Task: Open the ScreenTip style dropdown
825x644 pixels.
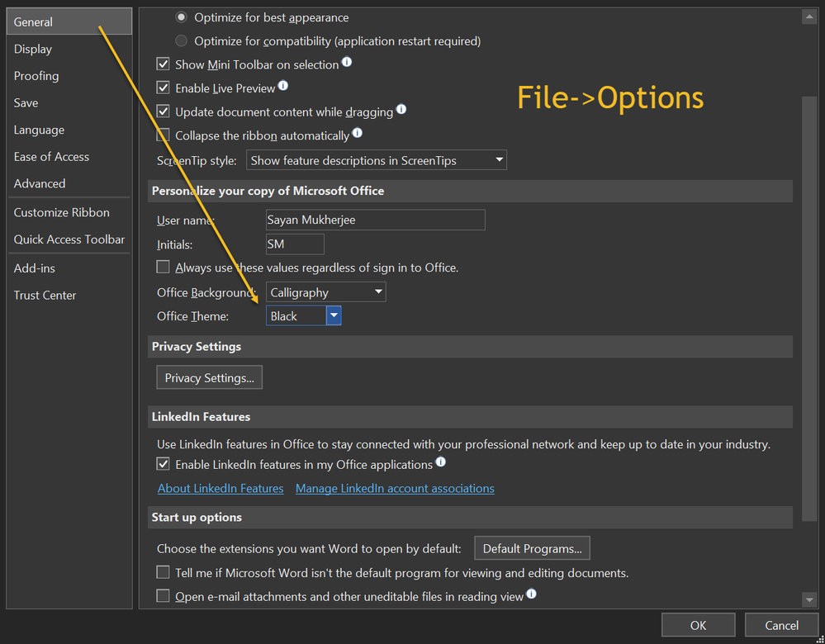Action: 377,160
